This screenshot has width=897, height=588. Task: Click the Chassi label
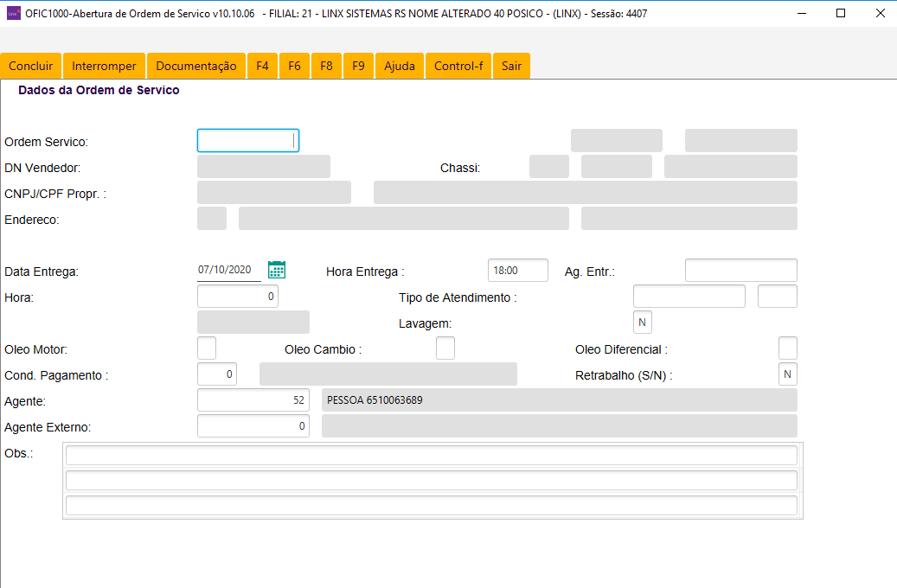pos(460,168)
